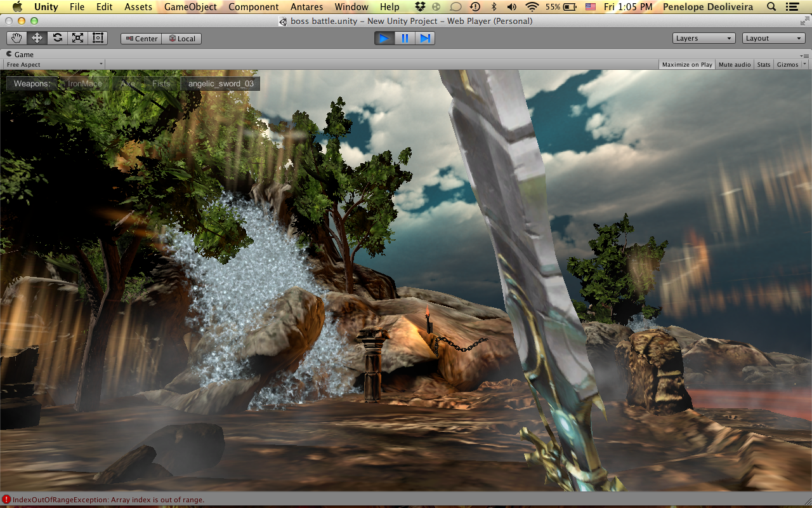Click the IndexOutOfRangeException error message

108,500
